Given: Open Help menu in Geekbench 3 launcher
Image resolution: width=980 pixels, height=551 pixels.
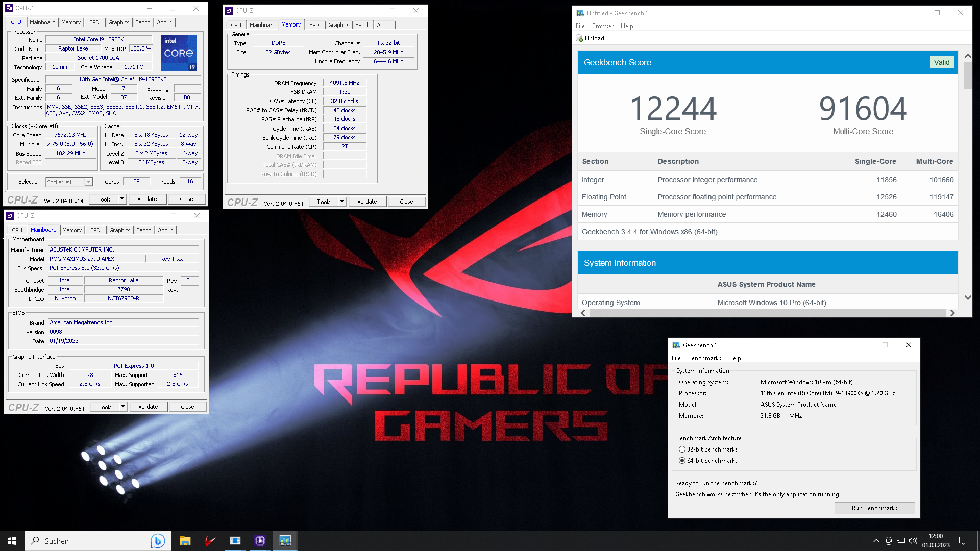Looking at the screenshot, I should click(x=734, y=358).
